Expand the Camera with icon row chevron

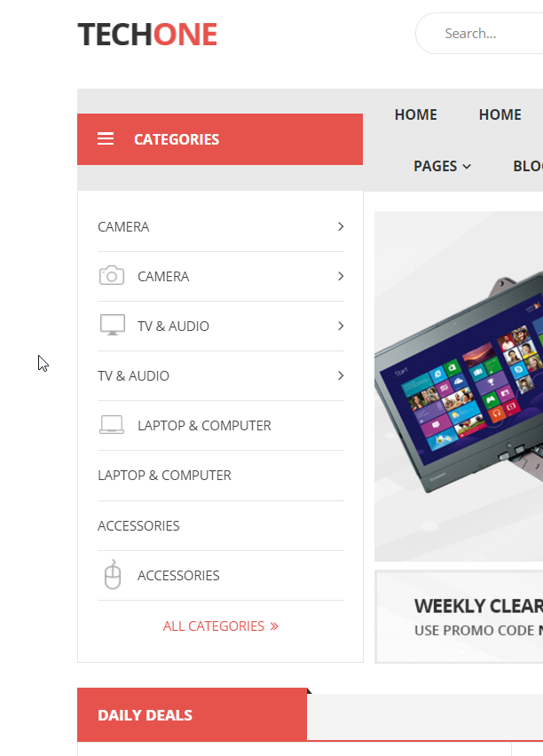[341, 276]
